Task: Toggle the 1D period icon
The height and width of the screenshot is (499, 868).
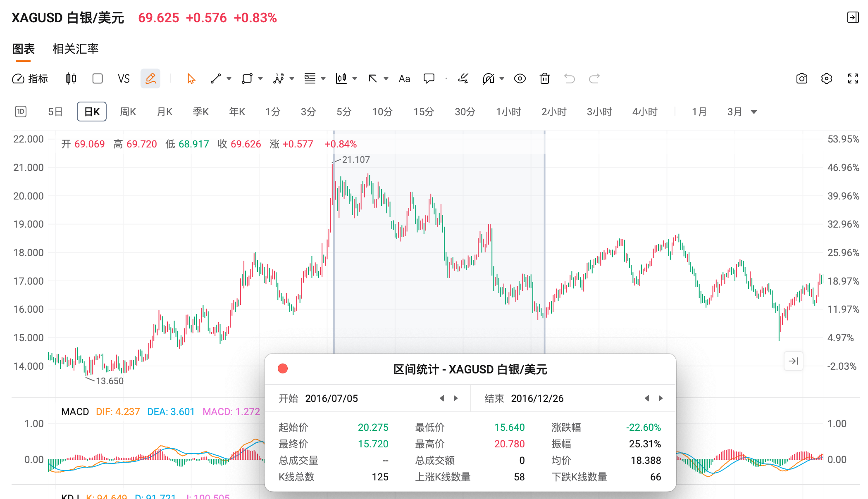Action: pyautogui.click(x=21, y=112)
